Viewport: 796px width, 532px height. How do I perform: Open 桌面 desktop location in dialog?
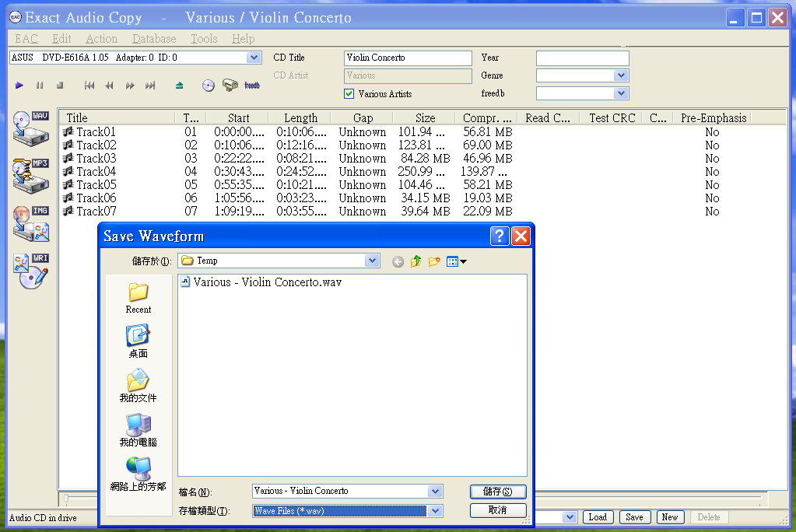point(138,341)
